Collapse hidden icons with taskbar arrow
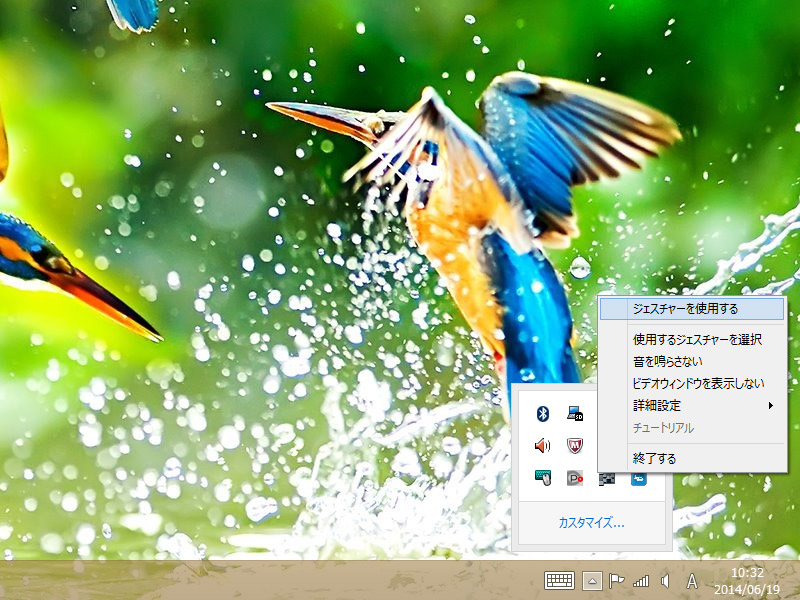The width and height of the screenshot is (800, 600). coord(592,581)
